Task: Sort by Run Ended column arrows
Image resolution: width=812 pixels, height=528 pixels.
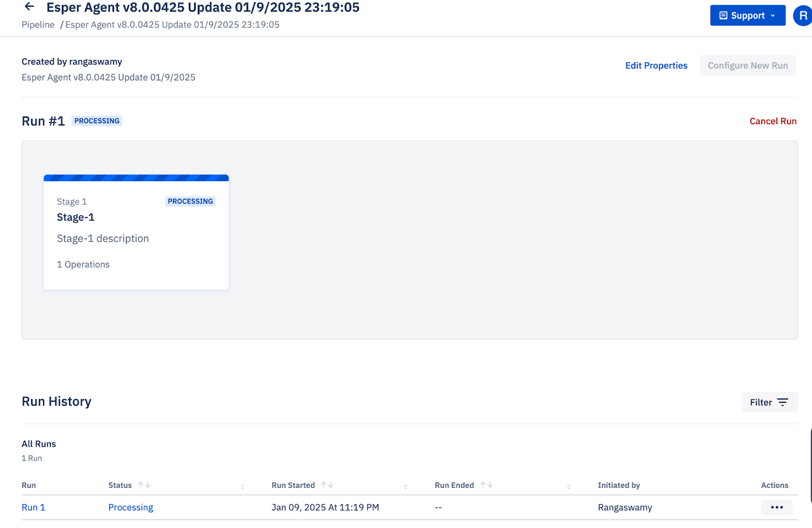Action: tap(487, 485)
